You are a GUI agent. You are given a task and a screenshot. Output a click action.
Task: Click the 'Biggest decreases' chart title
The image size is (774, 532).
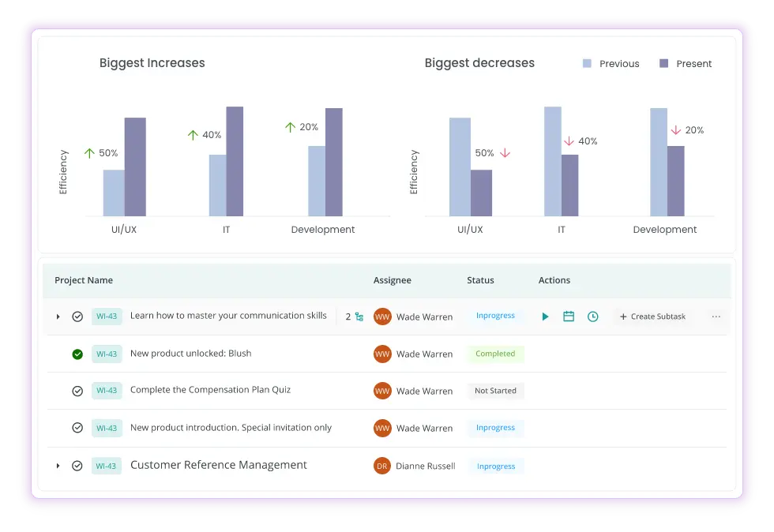pyautogui.click(x=480, y=62)
